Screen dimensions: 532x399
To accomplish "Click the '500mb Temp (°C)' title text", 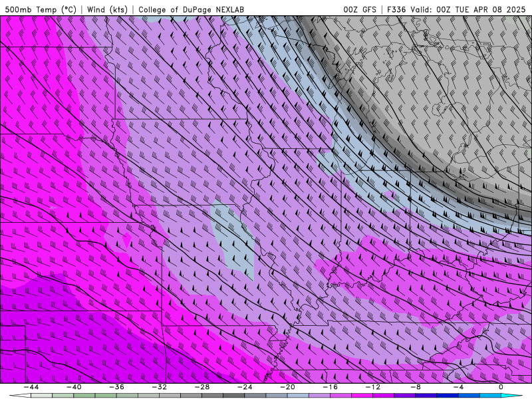I will (41, 9).
